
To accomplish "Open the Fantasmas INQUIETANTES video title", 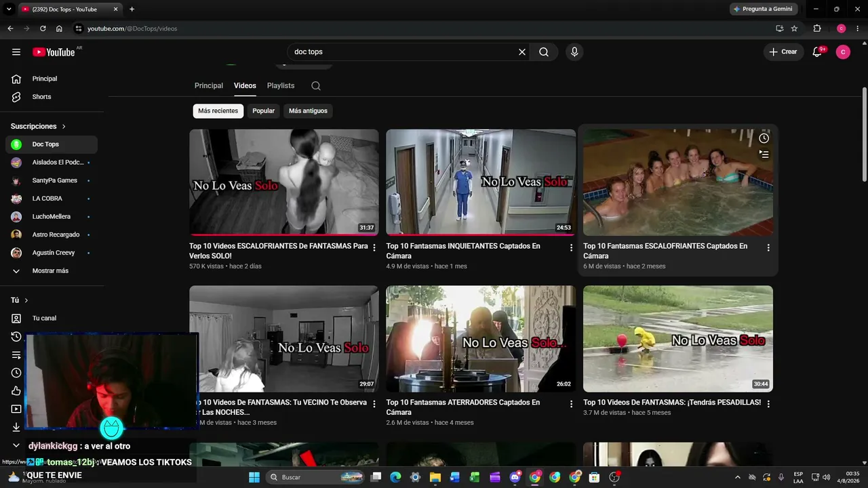I will 463,251.
